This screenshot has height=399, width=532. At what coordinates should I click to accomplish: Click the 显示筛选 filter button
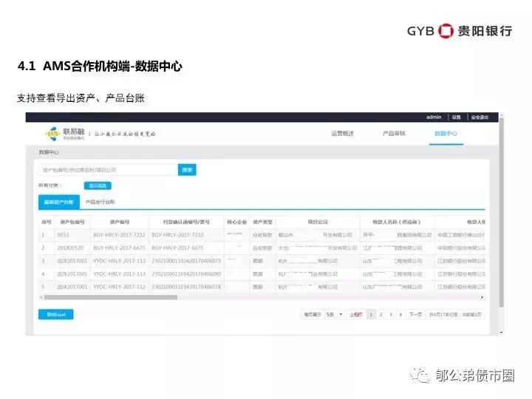click(x=97, y=185)
